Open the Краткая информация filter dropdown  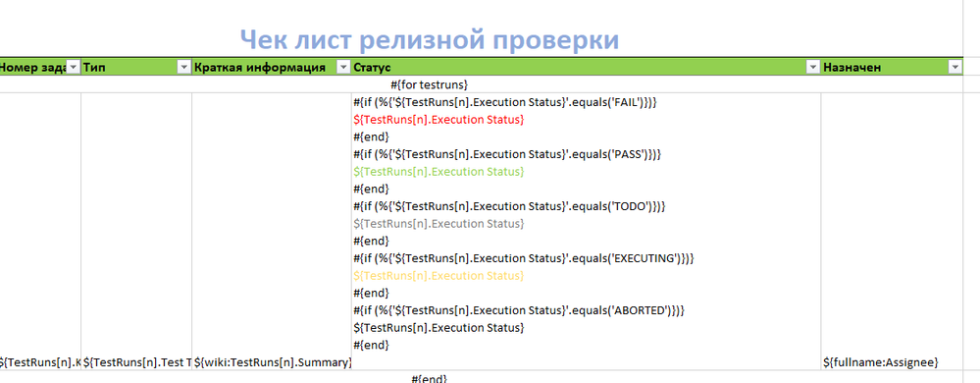pyautogui.click(x=343, y=67)
